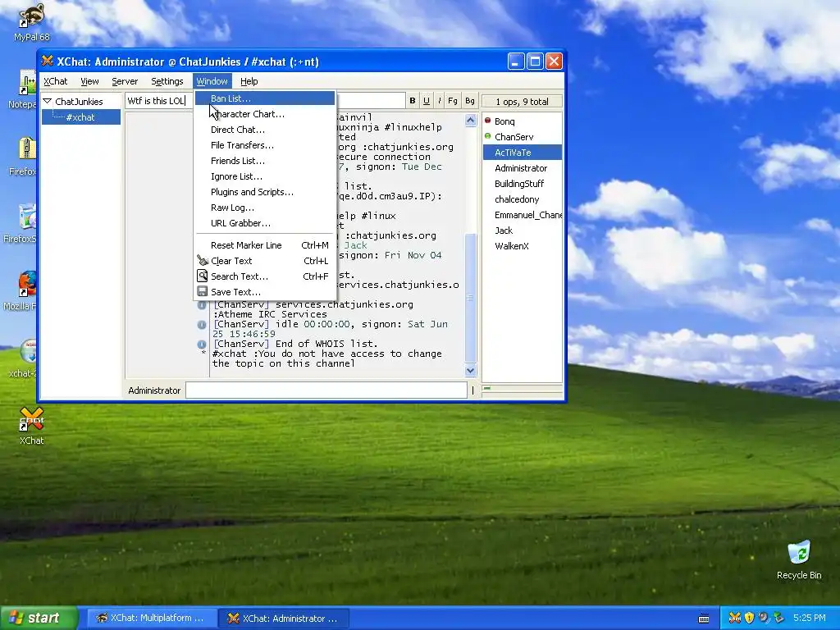Close the Window menu via its header

[x=212, y=81]
